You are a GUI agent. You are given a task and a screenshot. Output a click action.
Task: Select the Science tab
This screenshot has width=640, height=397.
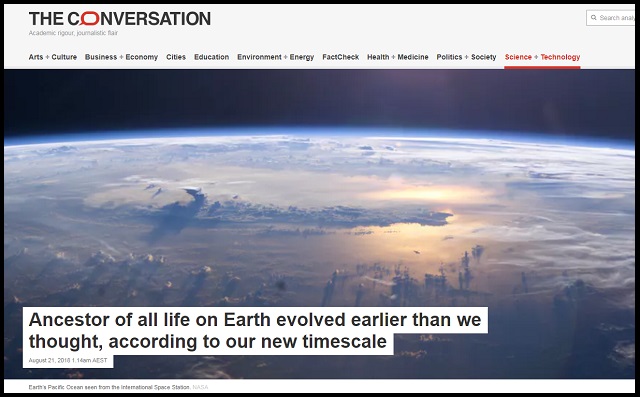(518, 57)
